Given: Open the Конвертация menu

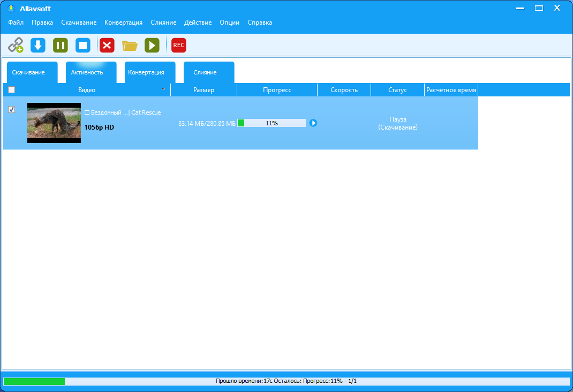Looking at the screenshot, I should point(124,22).
